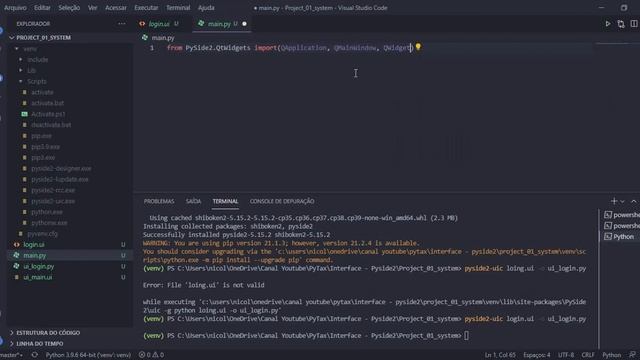Select Python 3.9.6 interpreter in status bar
Viewport: 640px width, 360px height.
point(88,355)
